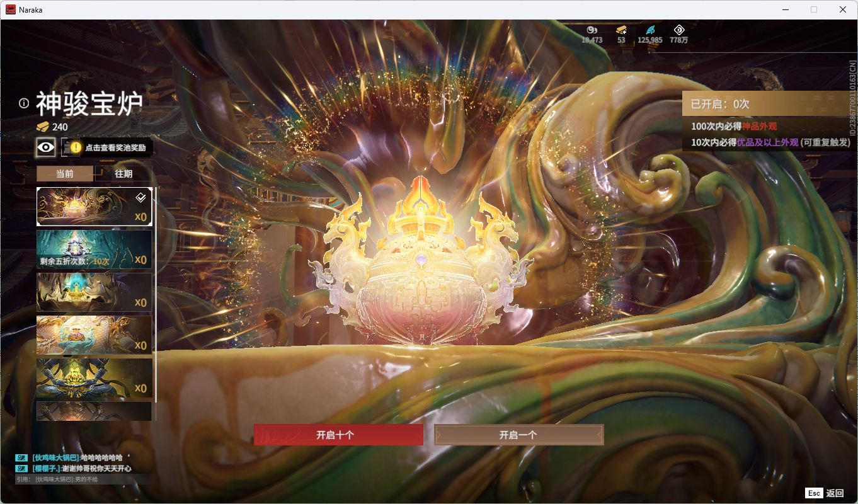
Task: Open the 点击查看奖池奖励 reward pool tooltip
Action: (x=115, y=147)
